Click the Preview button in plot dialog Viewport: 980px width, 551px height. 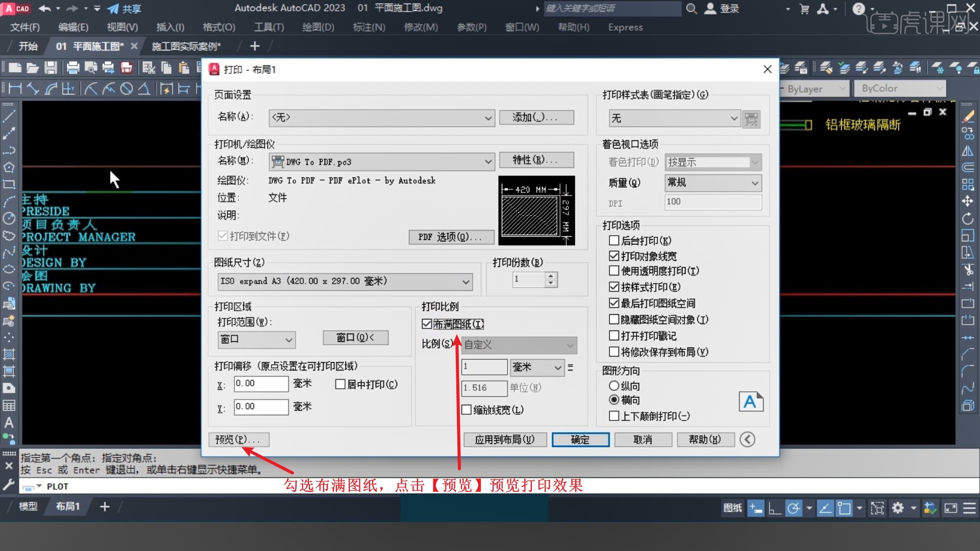[x=238, y=439]
